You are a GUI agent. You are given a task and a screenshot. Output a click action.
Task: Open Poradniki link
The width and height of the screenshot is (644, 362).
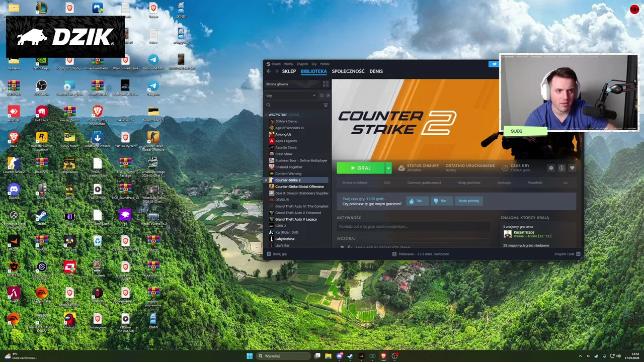tap(535, 183)
